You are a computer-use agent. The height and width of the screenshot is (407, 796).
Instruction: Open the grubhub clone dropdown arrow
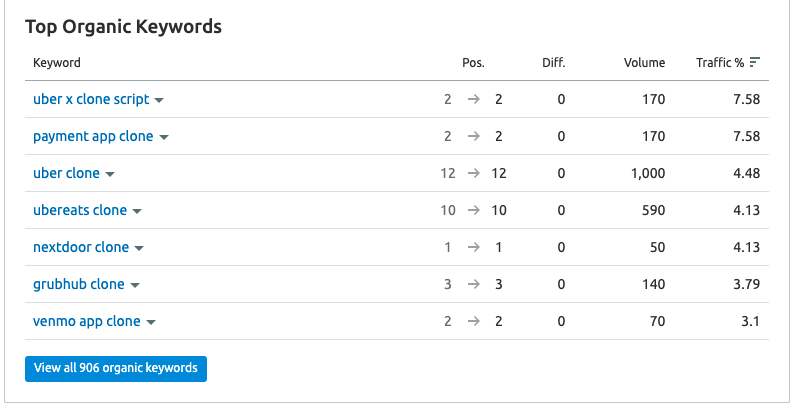(135, 286)
